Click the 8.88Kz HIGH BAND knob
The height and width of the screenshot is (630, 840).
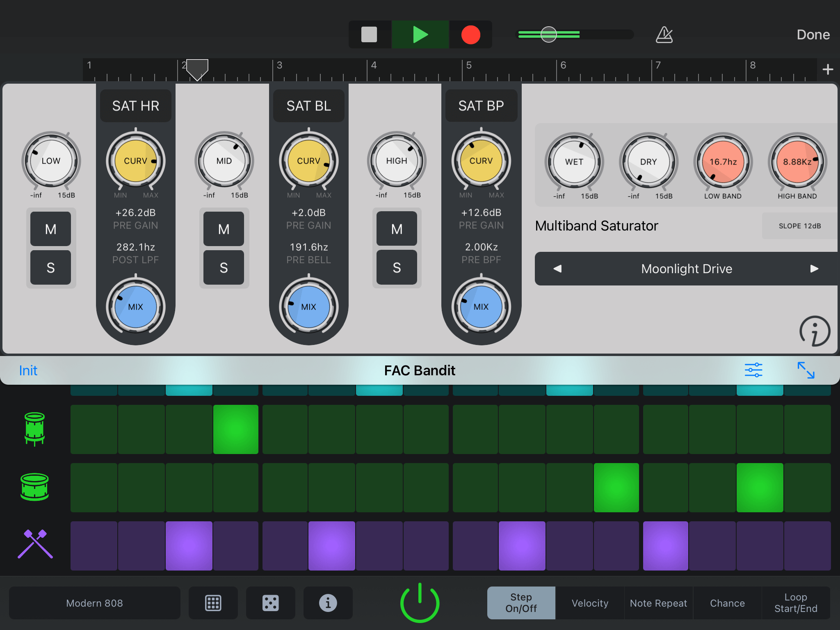click(797, 162)
